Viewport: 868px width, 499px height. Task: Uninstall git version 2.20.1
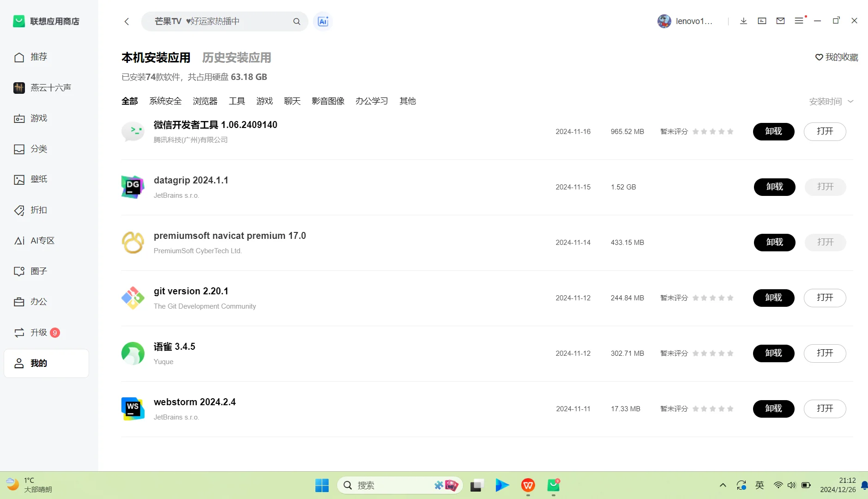pyautogui.click(x=774, y=298)
